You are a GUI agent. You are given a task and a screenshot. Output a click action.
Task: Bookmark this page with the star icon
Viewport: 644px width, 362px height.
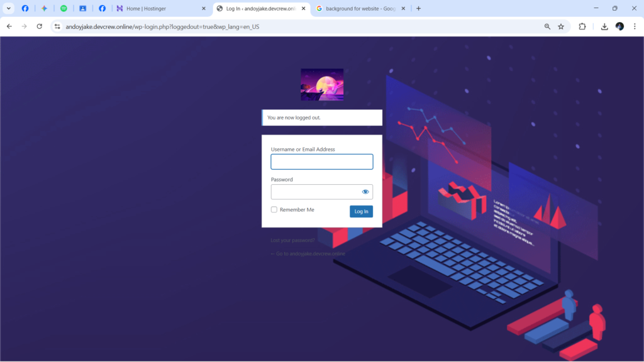(561, 26)
